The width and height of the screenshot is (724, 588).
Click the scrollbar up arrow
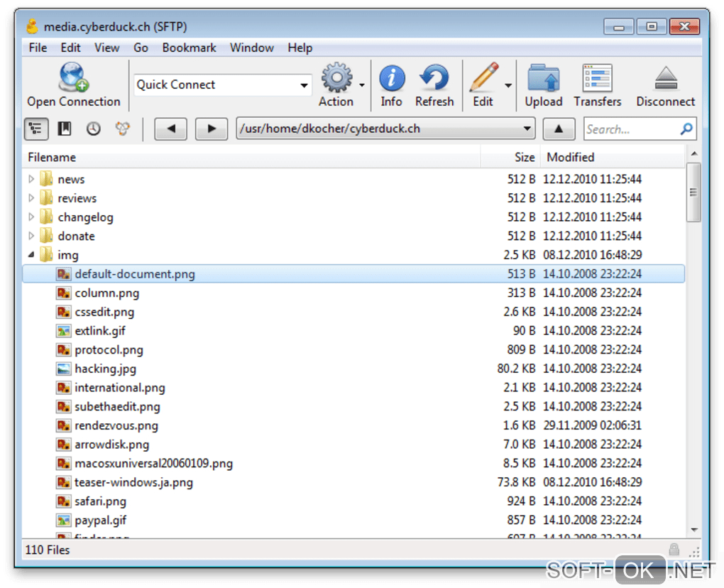pyautogui.click(x=693, y=154)
